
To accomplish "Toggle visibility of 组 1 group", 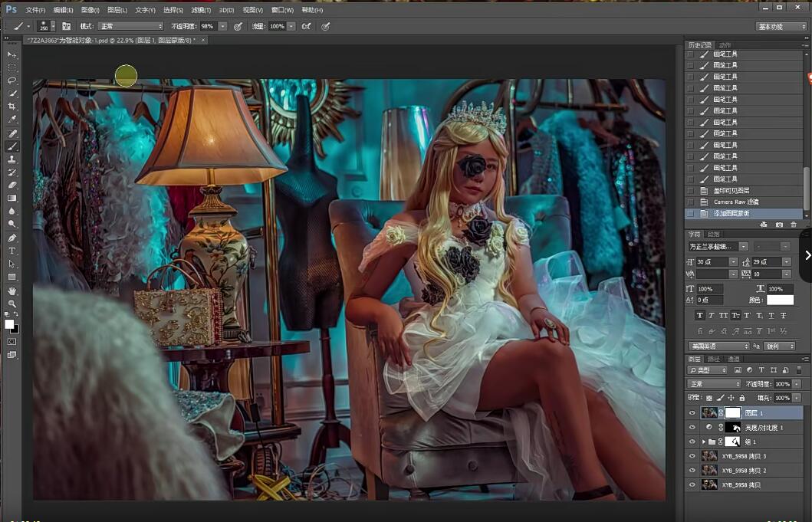I will pos(692,442).
